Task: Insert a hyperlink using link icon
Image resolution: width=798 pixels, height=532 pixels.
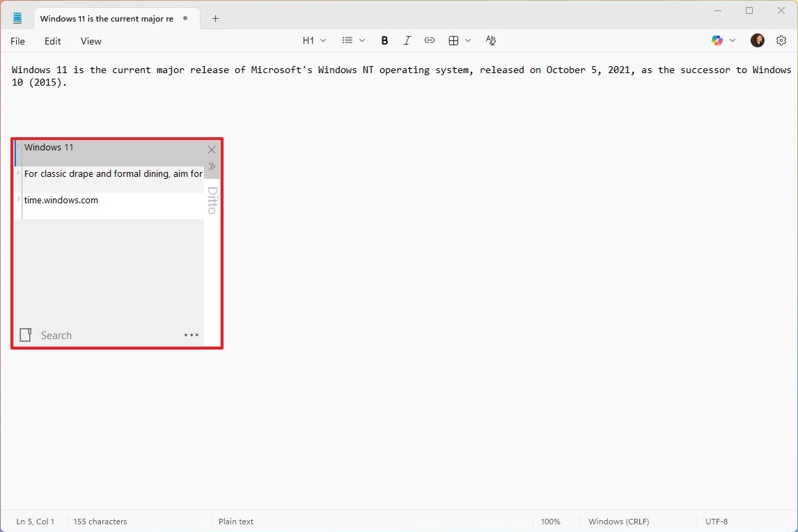Action: [x=430, y=41]
